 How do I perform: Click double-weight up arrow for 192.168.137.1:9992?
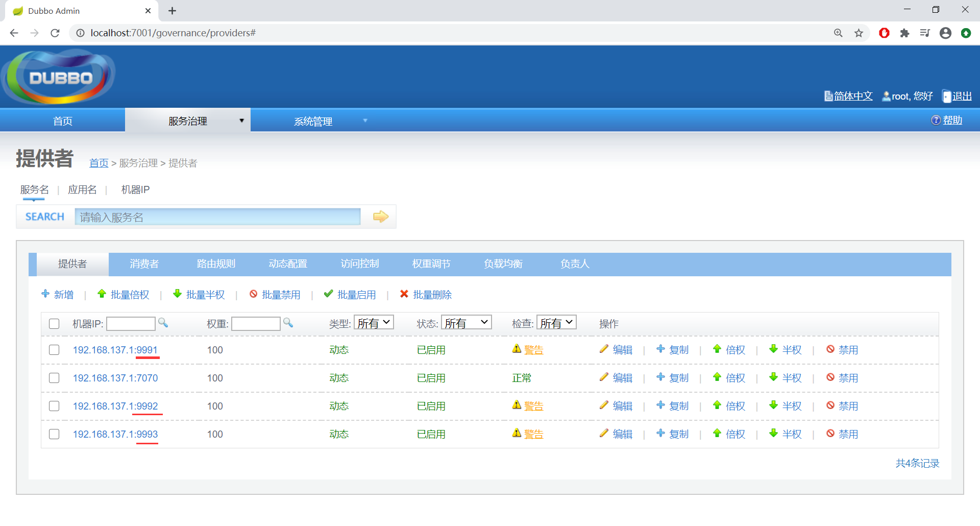click(x=717, y=405)
